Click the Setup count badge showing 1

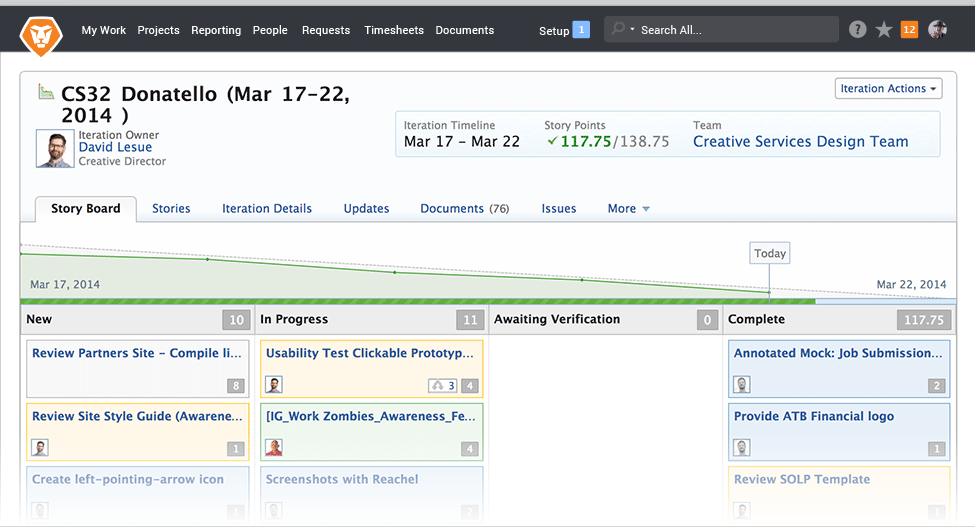[x=581, y=30]
